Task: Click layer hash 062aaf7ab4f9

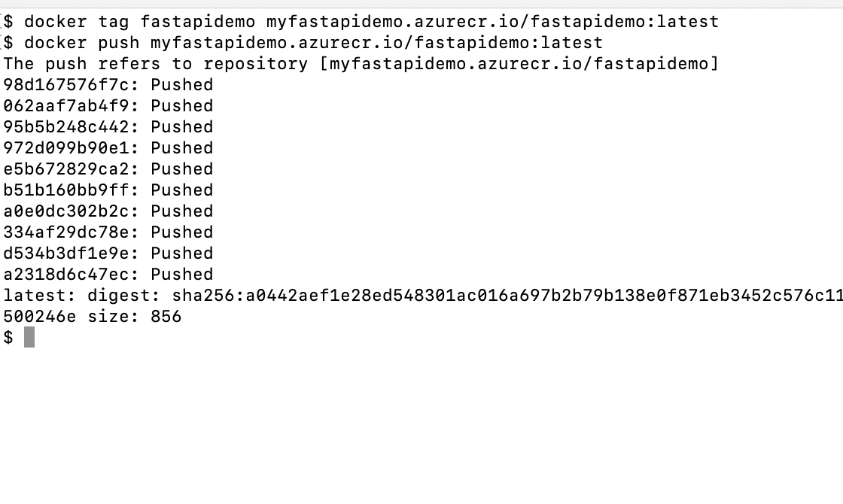Action: coord(67,106)
